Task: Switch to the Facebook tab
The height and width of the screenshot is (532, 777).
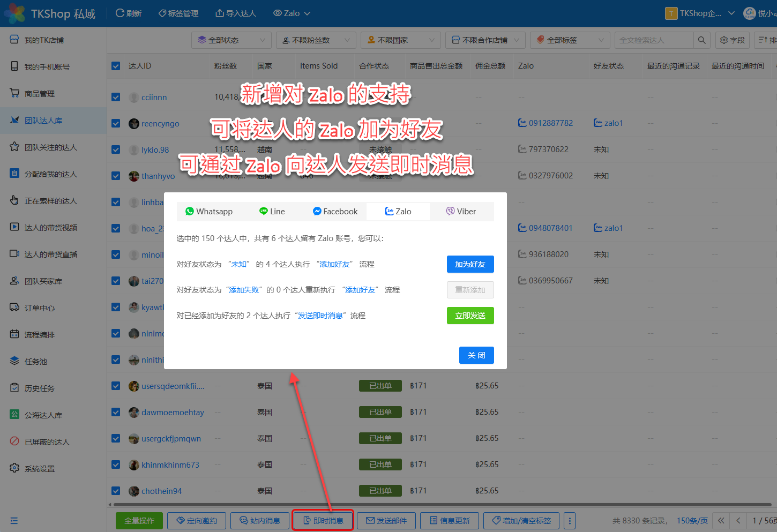Action: tap(335, 212)
